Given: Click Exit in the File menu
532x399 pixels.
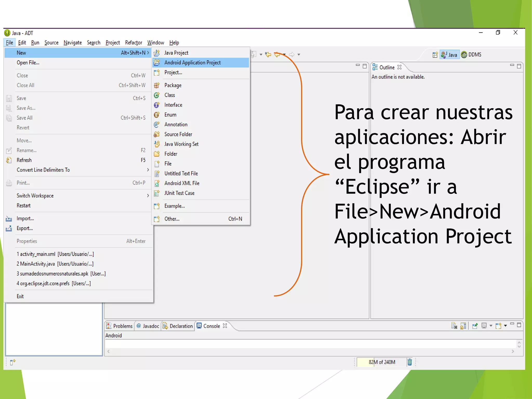Looking at the screenshot, I should (78, 296).
